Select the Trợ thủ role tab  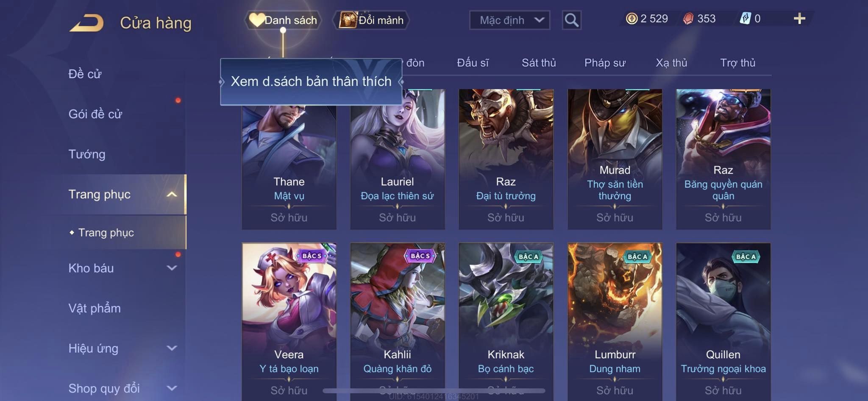[737, 63]
